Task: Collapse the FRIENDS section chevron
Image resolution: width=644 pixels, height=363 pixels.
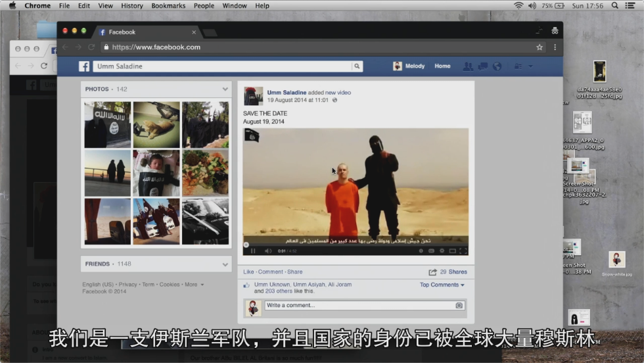Action: (225, 264)
